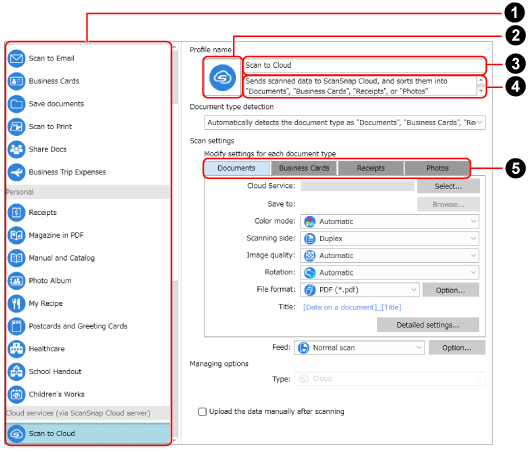528x453 pixels.
Task: Click the Select... cloud service button
Action: click(448, 186)
